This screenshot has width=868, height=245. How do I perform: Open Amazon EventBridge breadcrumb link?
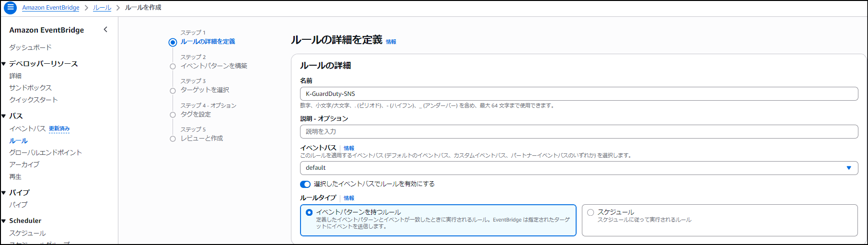coord(51,8)
